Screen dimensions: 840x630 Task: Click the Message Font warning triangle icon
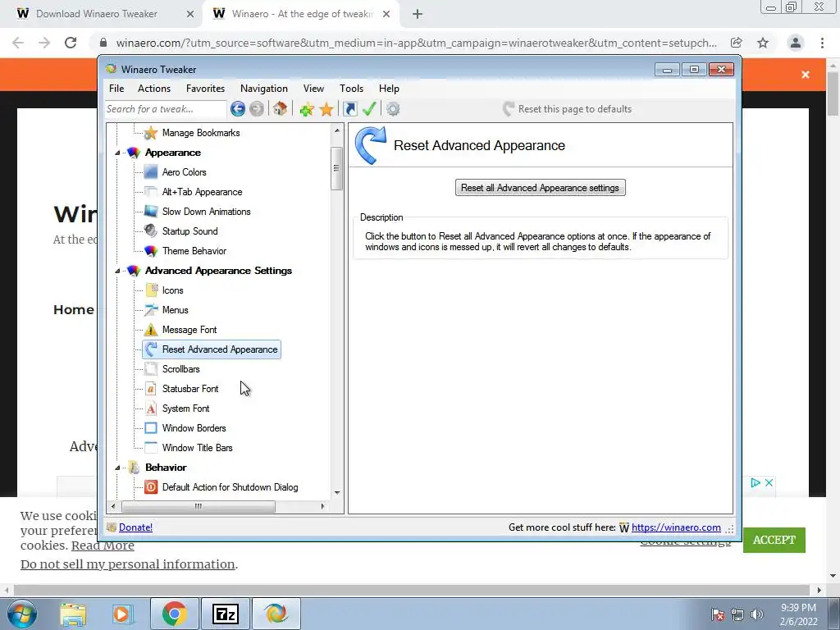click(x=151, y=330)
